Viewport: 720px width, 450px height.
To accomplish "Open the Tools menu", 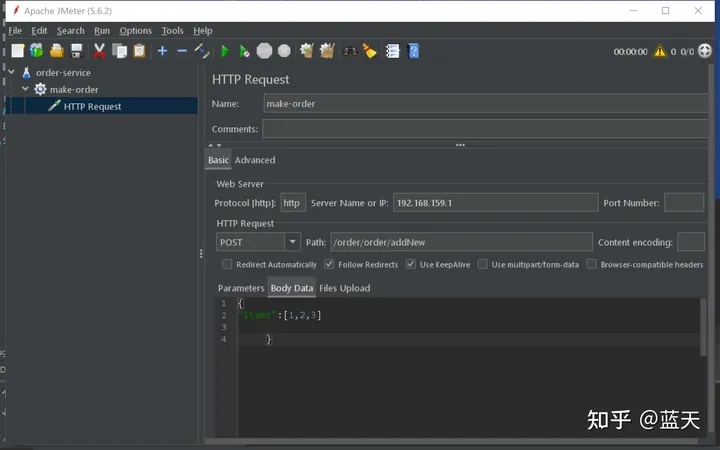I will [172, 31].
